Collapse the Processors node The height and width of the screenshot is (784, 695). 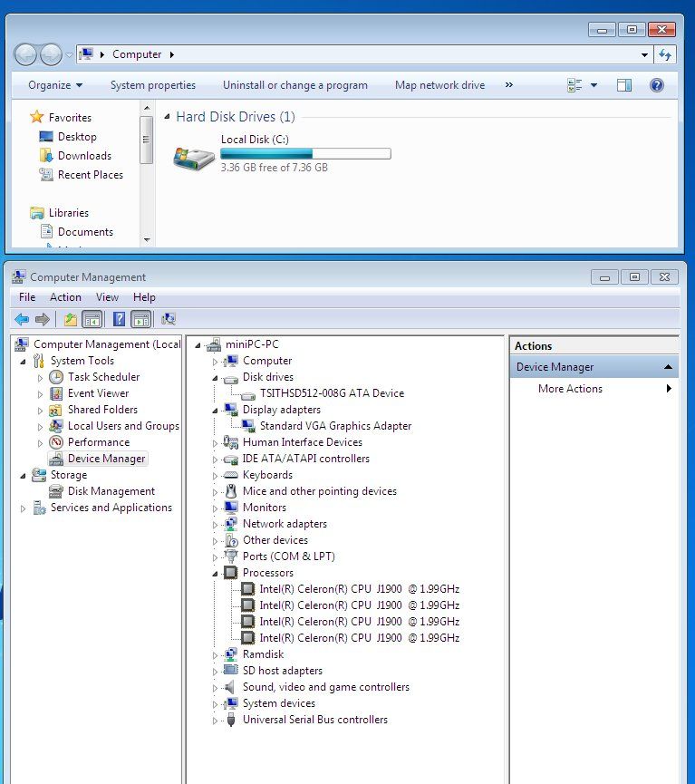[215, 574]
